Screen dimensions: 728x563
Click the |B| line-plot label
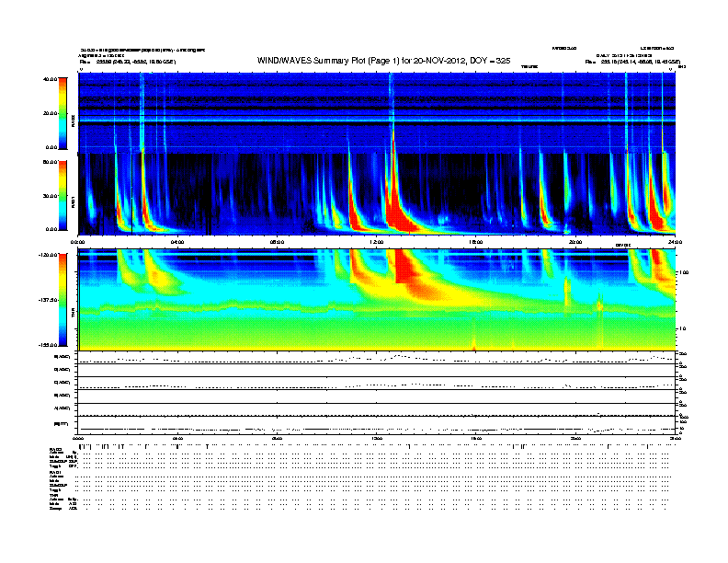click(62, 424)
